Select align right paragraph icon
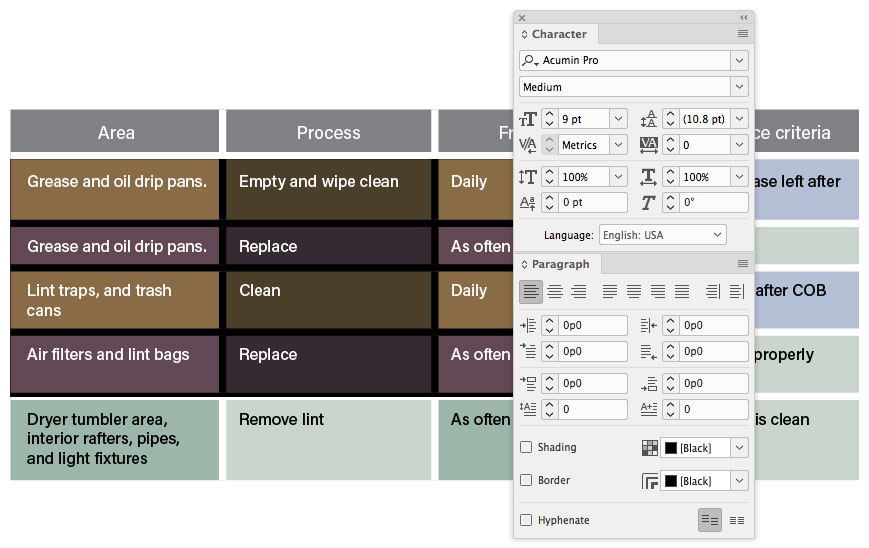This screenshot has height=548, width=869. click(x=579, y=291)
